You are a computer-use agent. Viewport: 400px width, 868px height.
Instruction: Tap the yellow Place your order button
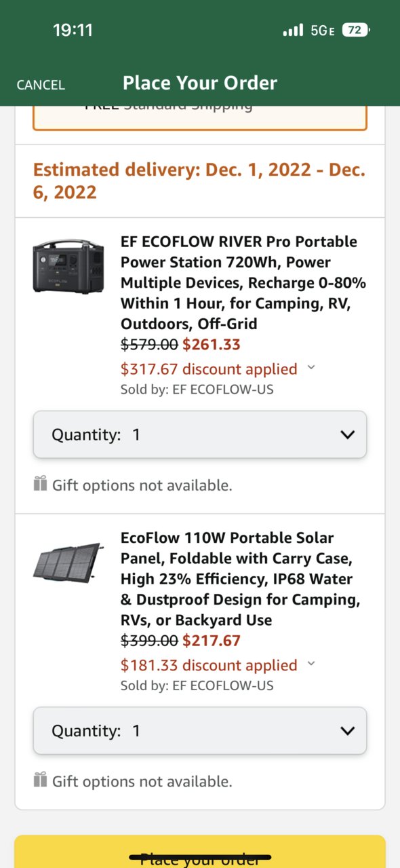[200, 852]
